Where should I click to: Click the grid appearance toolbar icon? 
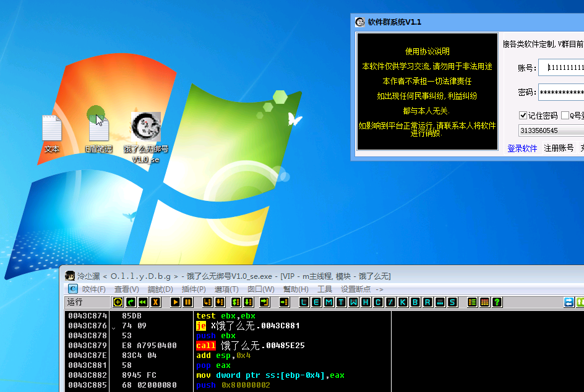coord(484,302)
